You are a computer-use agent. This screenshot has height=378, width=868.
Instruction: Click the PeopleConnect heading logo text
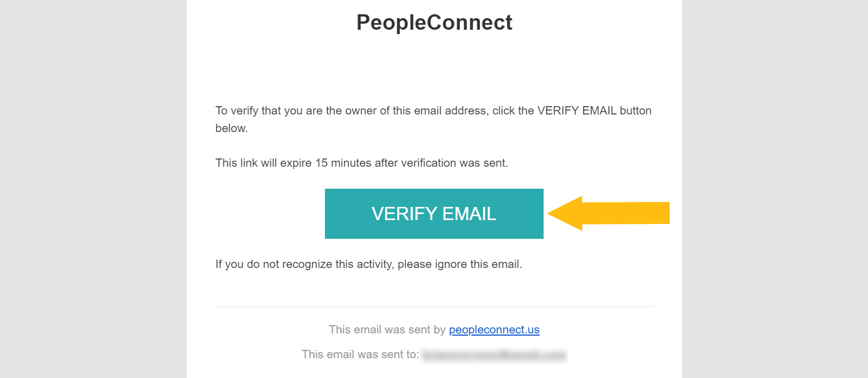pos(434,23)
